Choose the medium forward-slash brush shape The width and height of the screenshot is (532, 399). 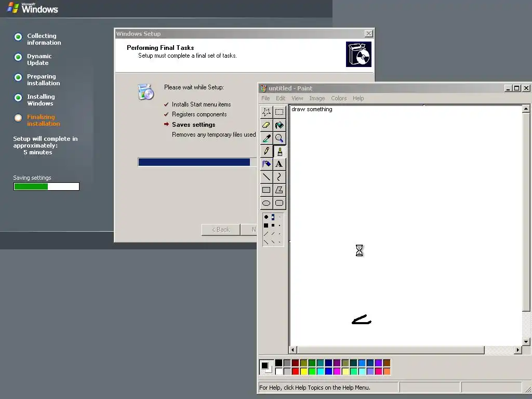[273, 233]
